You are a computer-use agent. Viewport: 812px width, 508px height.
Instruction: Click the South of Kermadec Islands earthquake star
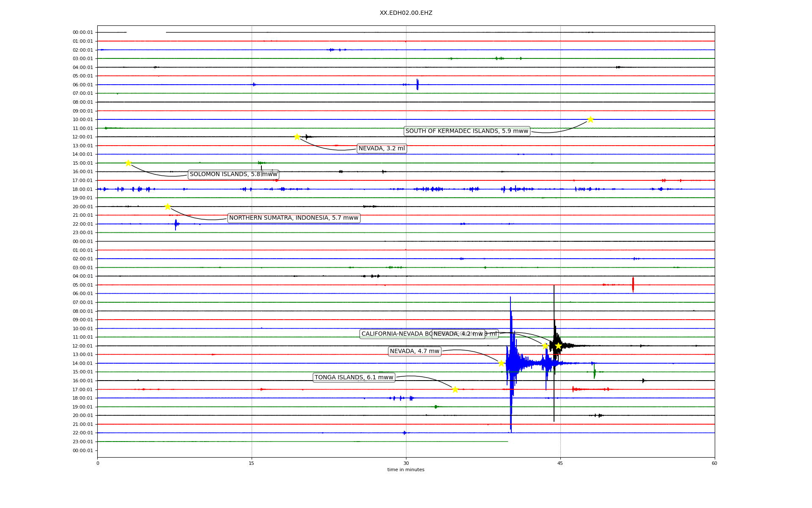point(590,119)
